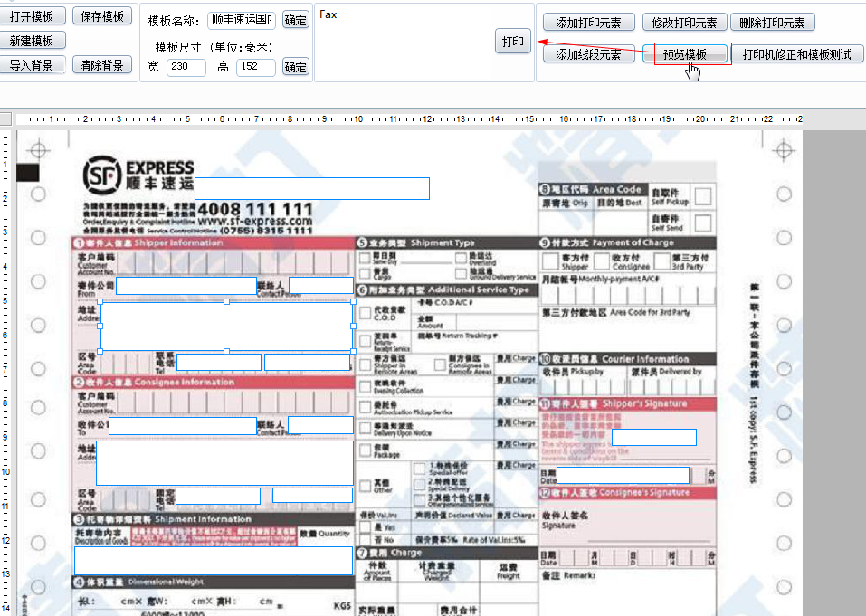Import a background image with 导入背景
The image size is (866, 616).
tap(32, 64)
